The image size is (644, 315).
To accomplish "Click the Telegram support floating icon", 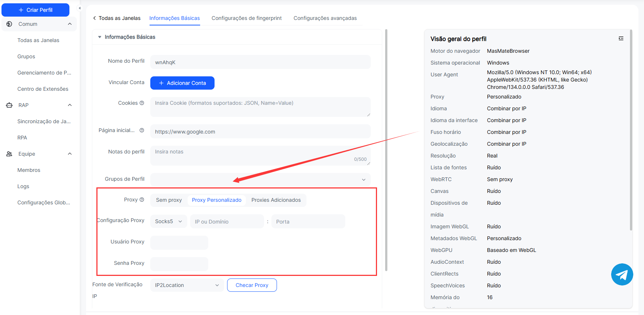I will (622, 274).
